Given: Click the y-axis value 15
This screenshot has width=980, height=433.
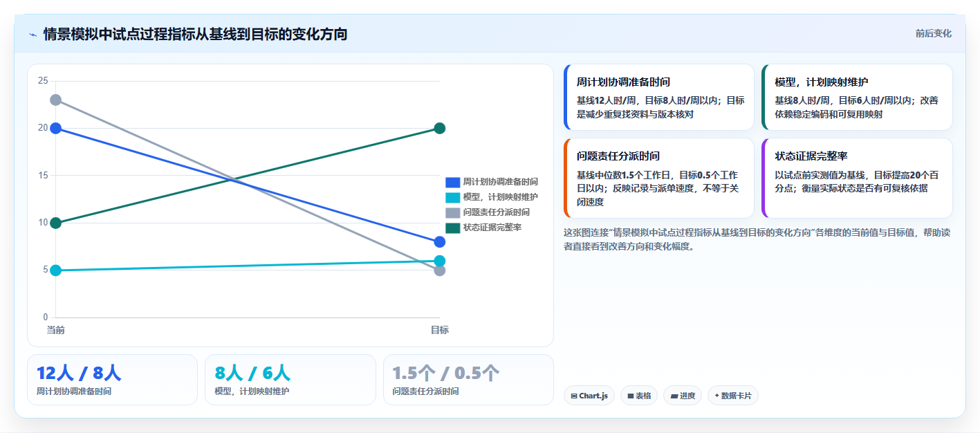Looking at the screenshot, I should 43,175.
